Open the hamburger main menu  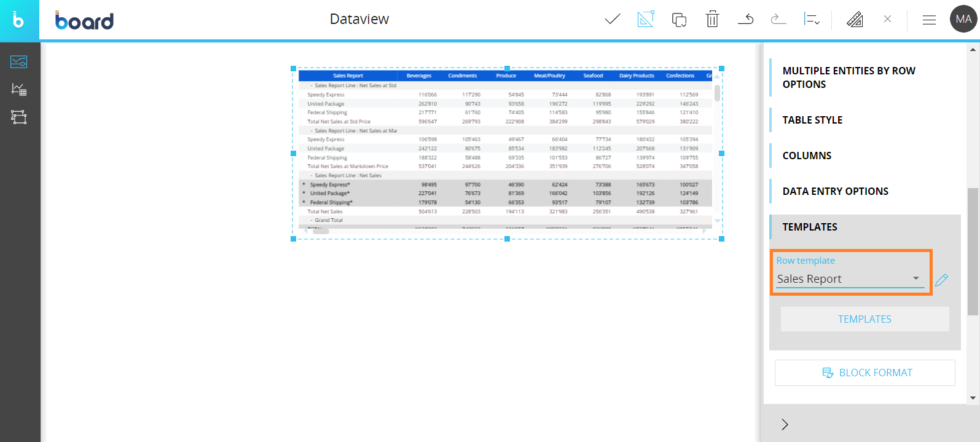(x=929, y=20)
